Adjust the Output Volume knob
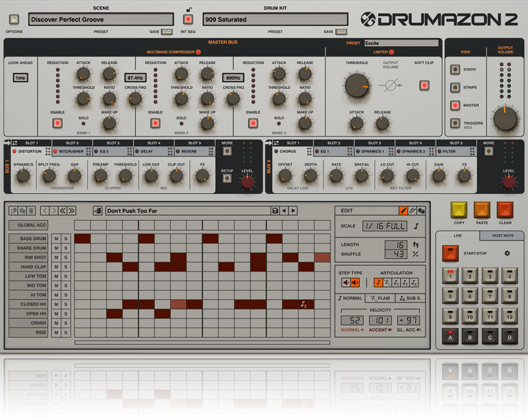 click(505, 119)
